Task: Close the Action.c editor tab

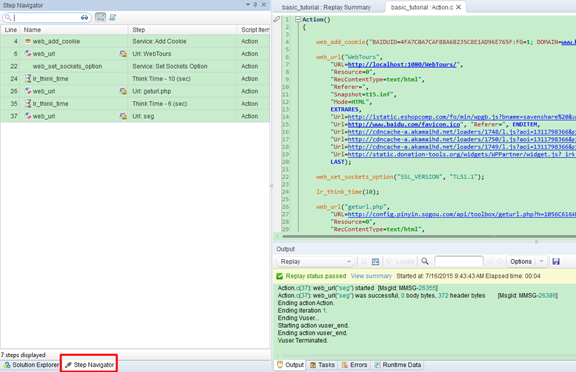Action: tap(458, 7)
